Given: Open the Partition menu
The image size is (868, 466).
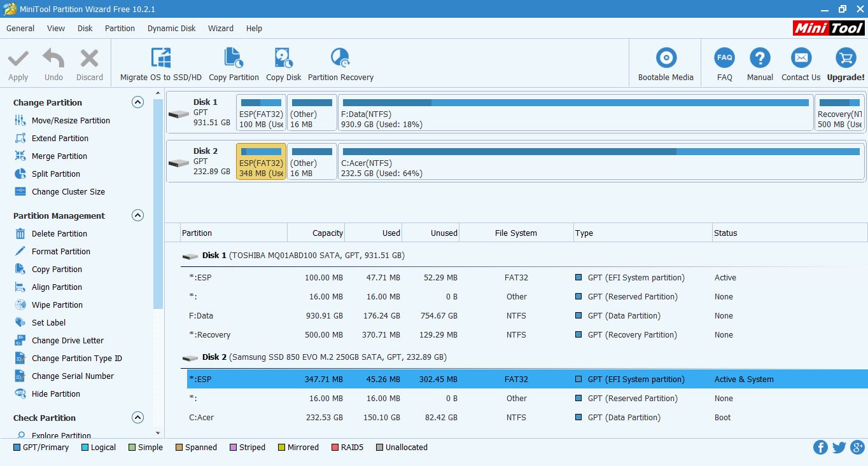Looking at the screenshot, I should pyautogui.click(x=120, y=28).
